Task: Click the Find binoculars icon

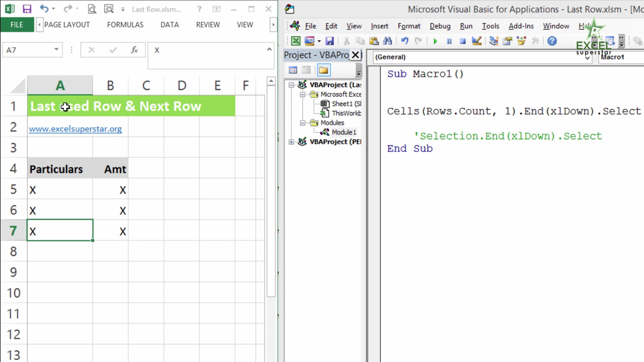Action: (x=387, y=41)
